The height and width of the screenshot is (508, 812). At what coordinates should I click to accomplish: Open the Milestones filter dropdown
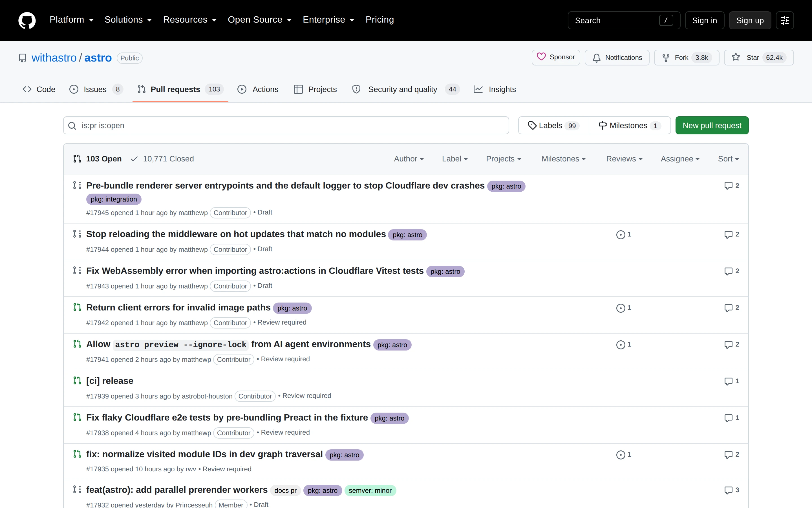point(563,159)
